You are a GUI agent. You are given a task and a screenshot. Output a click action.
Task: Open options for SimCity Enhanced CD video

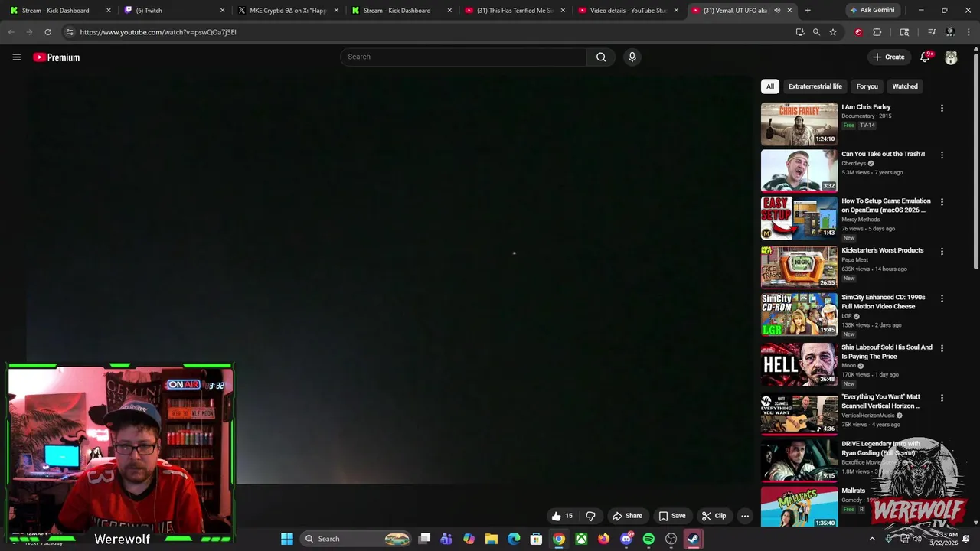pos(942,298)
